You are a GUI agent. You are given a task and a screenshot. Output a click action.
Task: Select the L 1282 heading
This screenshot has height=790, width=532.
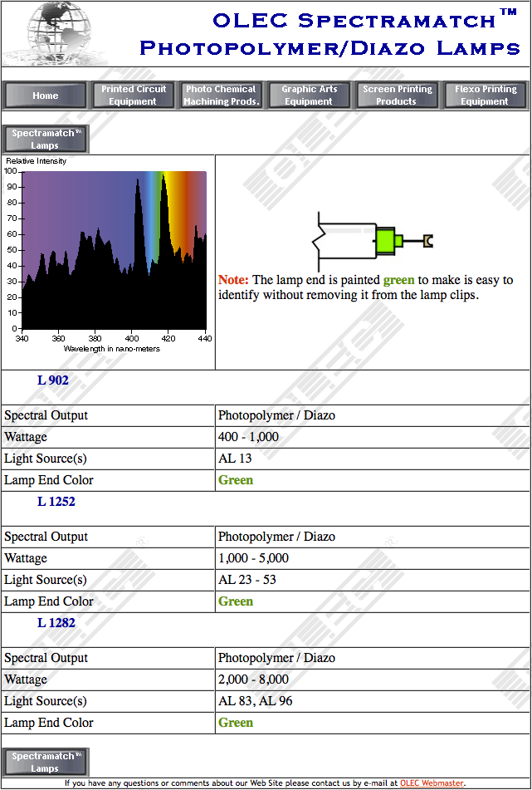coord(56,623)
